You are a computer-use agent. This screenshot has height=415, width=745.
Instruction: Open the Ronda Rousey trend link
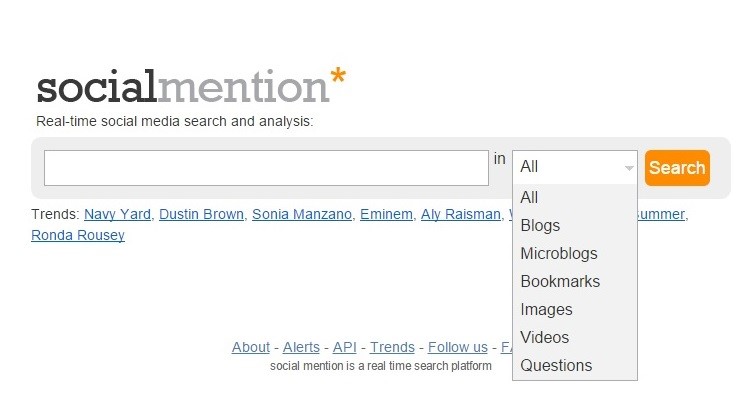coord(78,235)
